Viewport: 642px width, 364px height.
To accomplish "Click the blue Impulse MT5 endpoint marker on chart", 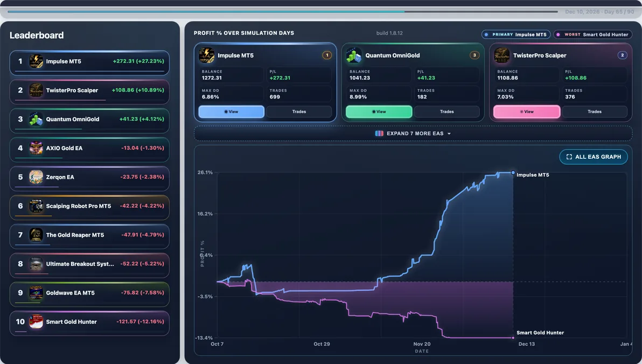I will pos(513,173).
